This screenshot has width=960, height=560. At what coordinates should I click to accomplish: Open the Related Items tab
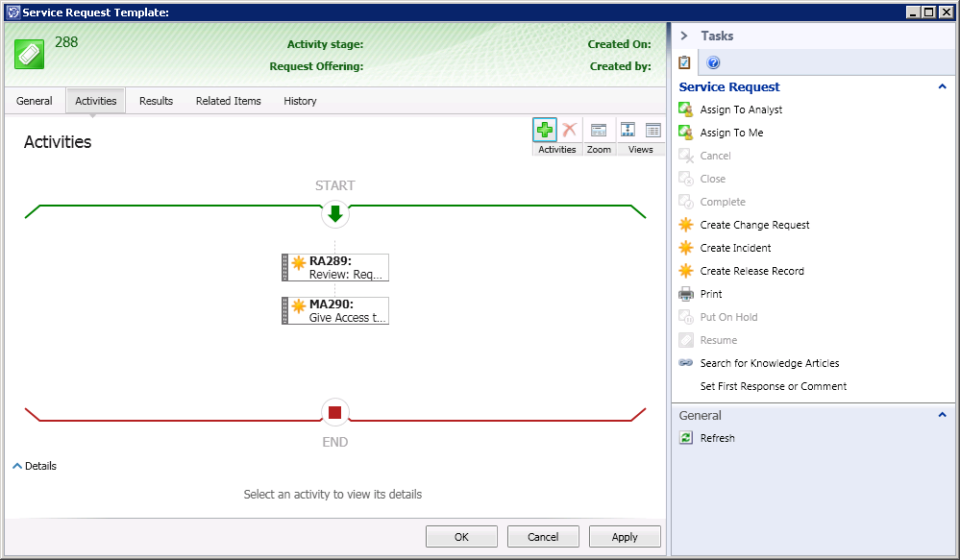(x=228, y=101)
